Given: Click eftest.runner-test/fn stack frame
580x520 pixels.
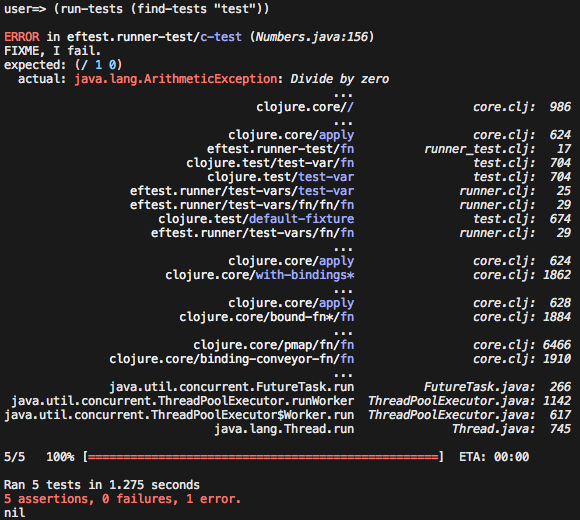Looking at the screenshot, I should pyautogui.click(x=280, y=149).
